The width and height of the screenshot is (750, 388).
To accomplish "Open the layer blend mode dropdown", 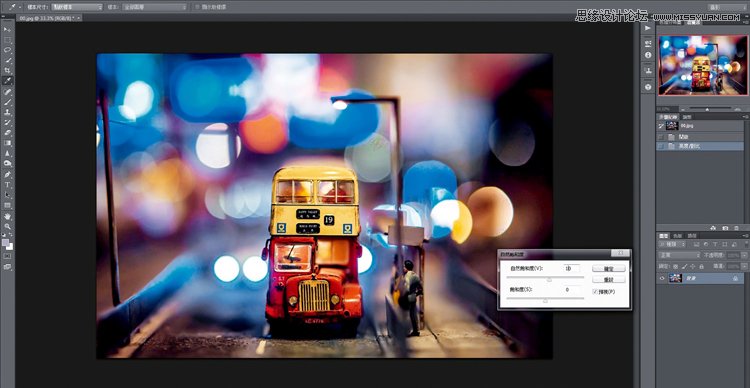I will click(x=679, y=255).
